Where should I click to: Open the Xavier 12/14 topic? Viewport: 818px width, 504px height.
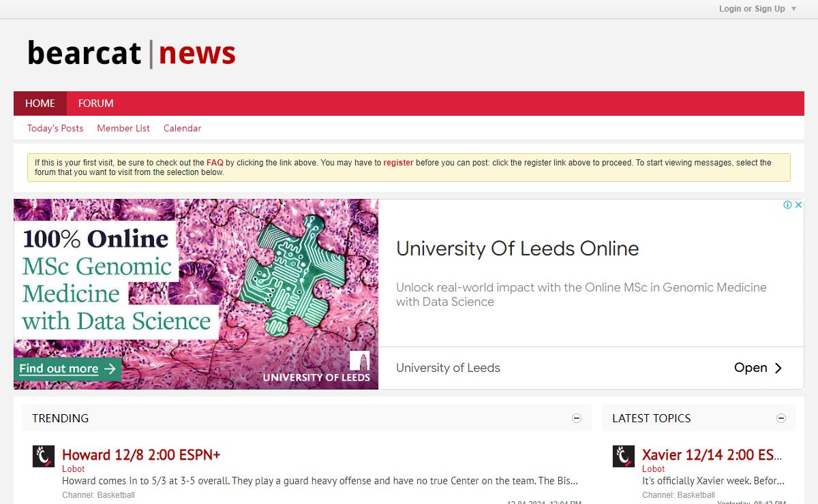pos(712,455)
